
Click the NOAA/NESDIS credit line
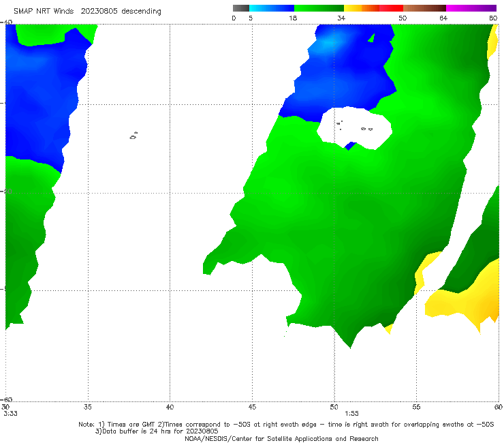pos(281,438)
